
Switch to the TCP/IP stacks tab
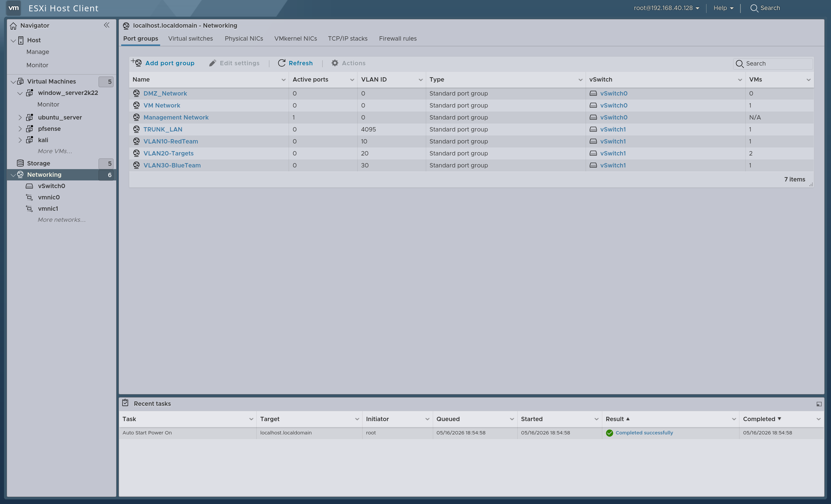pos(348,38)
